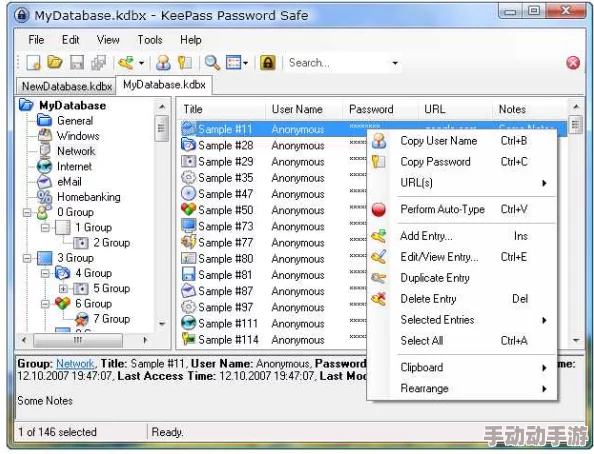This screenshot has height=454, width=594.
Task: Click the New Database toolbar icon
Action: pos(33,63)
